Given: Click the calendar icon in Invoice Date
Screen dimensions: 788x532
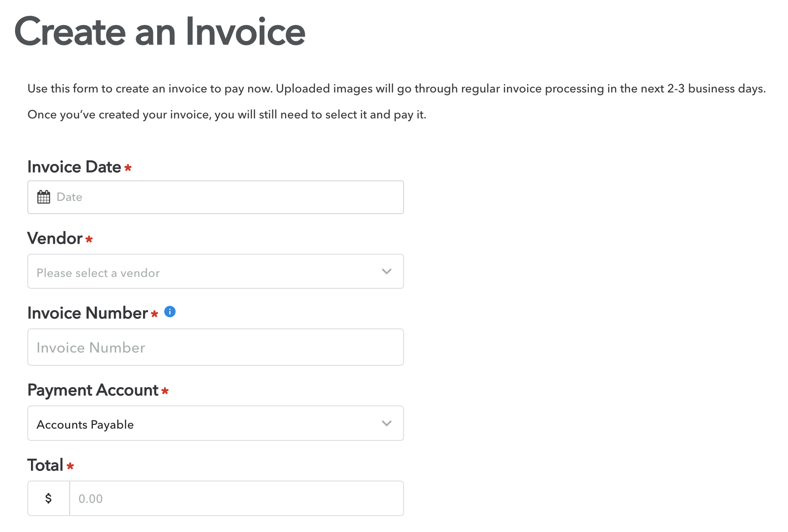Looking at the screenshot, I should tap(44, 197).
